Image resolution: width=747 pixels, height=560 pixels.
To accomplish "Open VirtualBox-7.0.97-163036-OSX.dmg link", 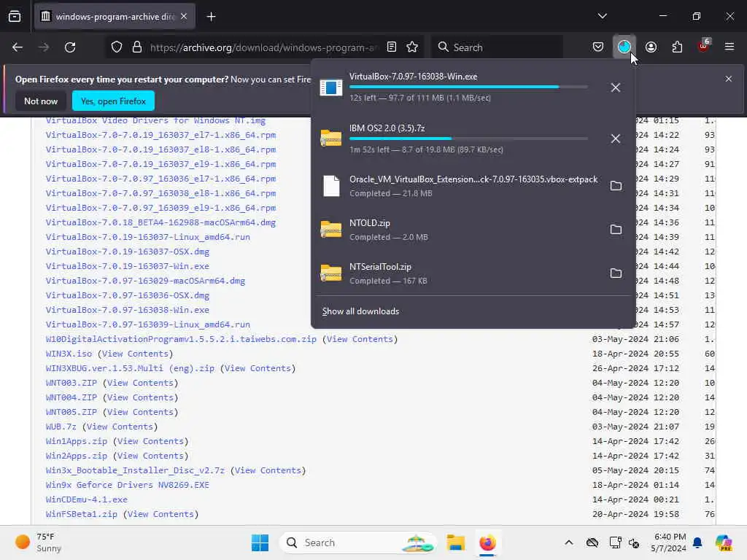I will pos(127,295).
